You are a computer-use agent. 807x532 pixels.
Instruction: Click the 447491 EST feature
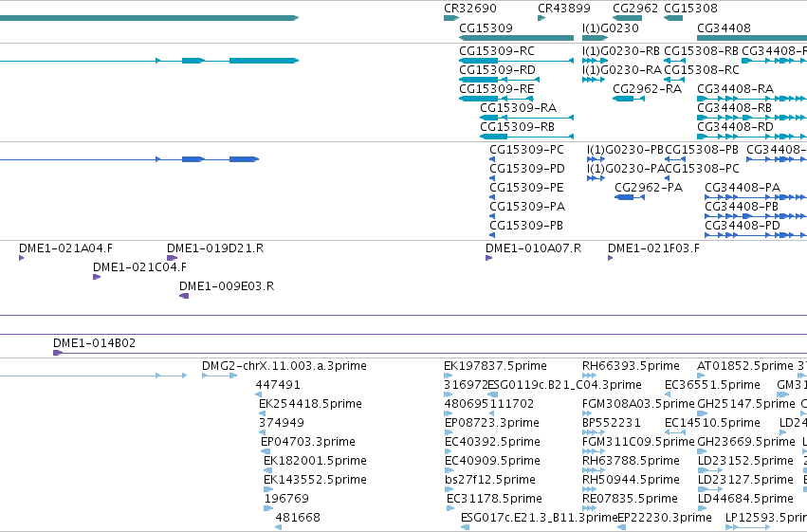point(258,394)
